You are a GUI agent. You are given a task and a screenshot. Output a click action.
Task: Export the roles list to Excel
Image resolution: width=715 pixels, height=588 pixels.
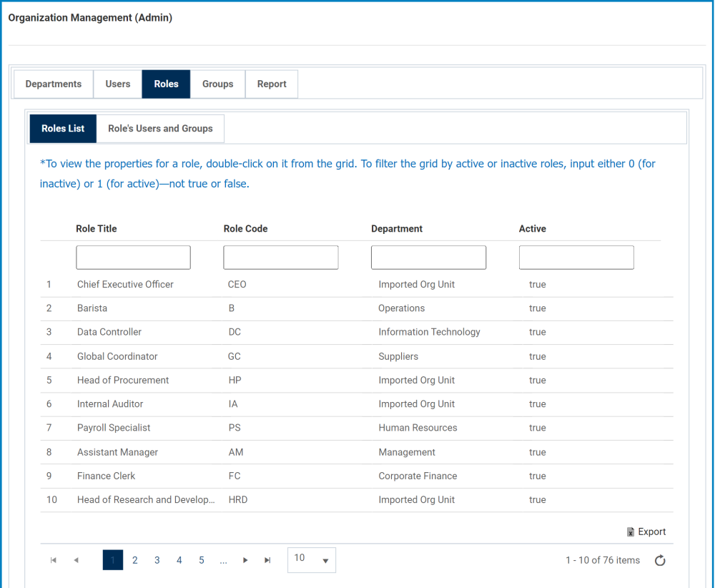pyautogui.click(x=646, y=531)
